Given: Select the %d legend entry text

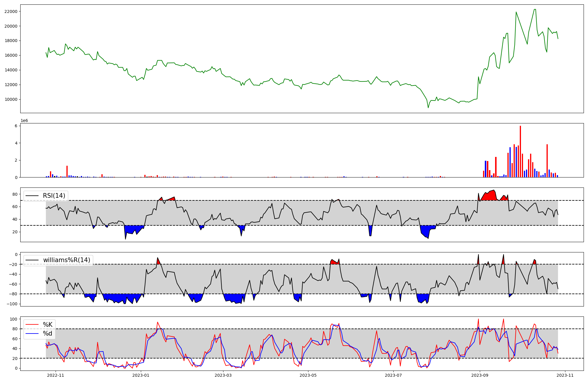Looking at the screenshot, I should tap(48, 334).
